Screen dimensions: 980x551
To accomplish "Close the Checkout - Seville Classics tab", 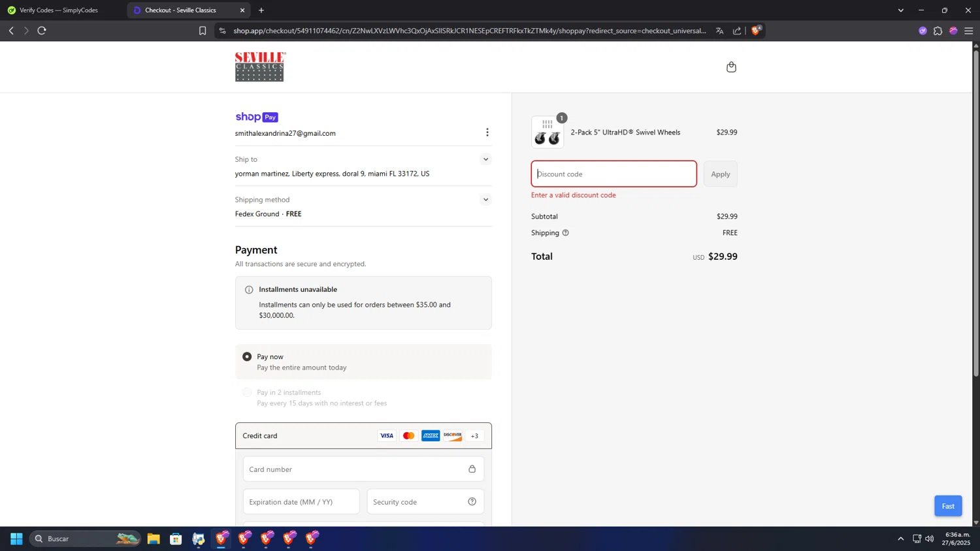I will tap(242, 10).
